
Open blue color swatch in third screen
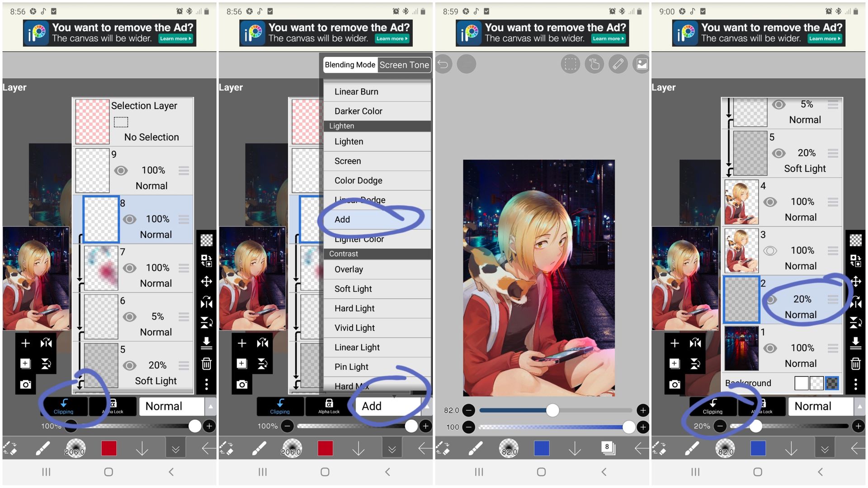[542, 449]
